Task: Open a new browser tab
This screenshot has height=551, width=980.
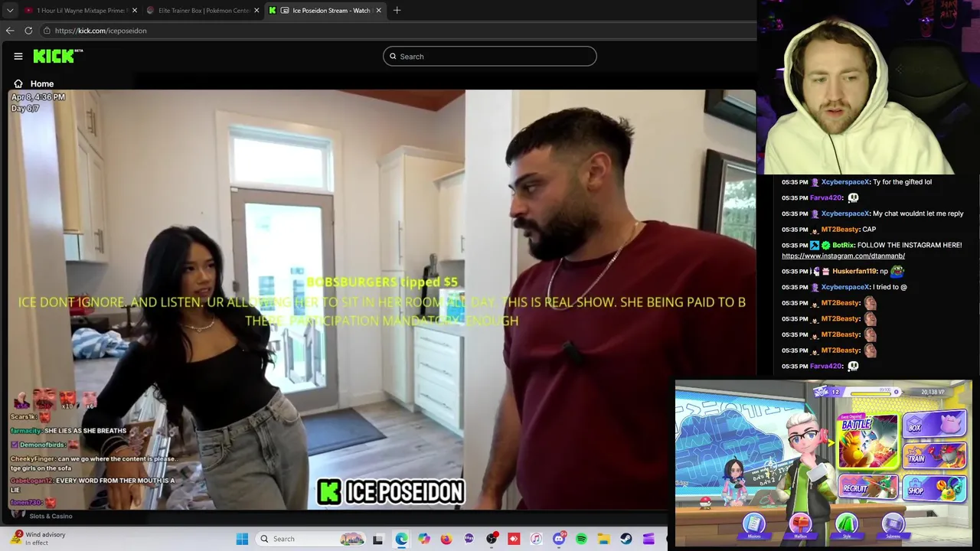Action: point(397,10)
